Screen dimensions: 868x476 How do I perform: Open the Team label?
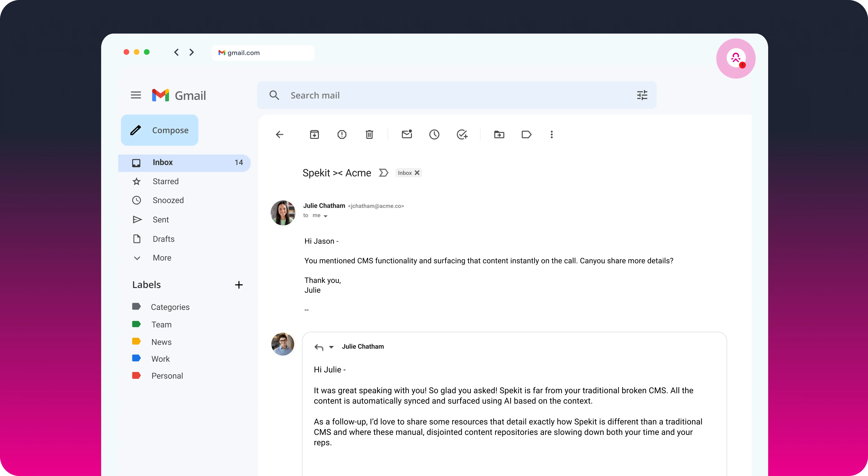pyautogui.click(x=161, y=325)
